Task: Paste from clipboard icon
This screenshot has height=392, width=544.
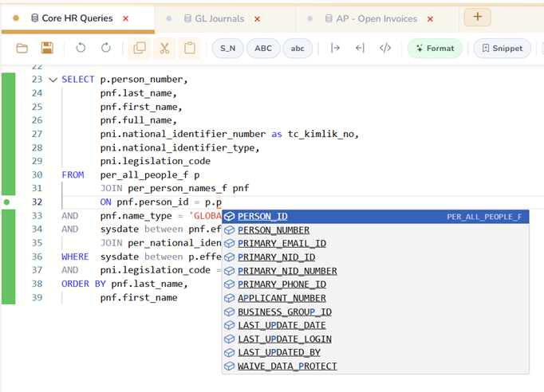Action: (x=190, y=48)
